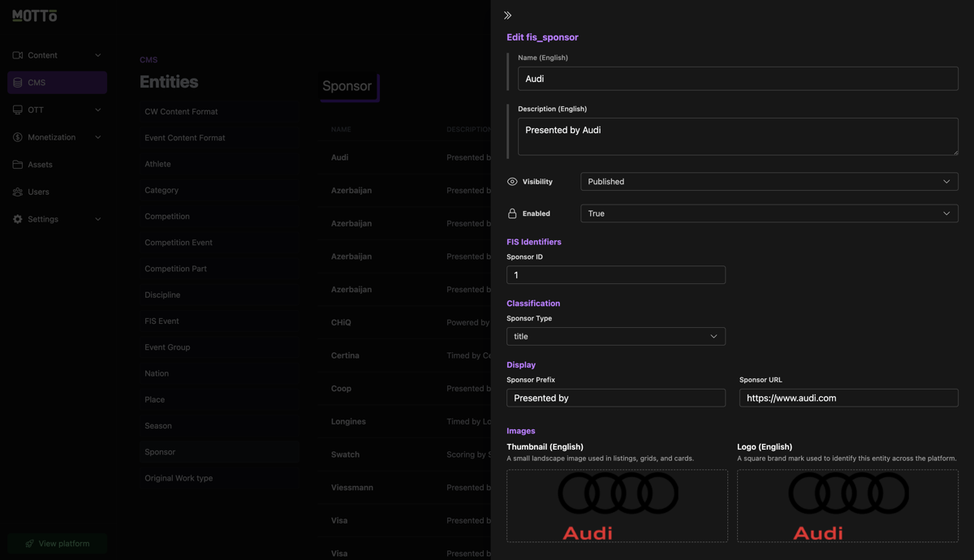Select the Season entity

pyautogui.click(x=219, y=426)
